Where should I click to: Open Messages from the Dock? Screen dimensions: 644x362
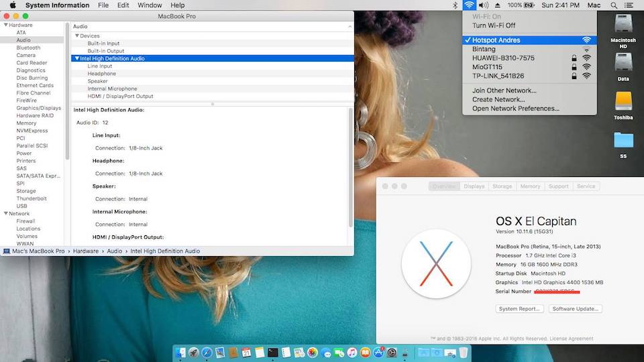(x=326, y=353)
